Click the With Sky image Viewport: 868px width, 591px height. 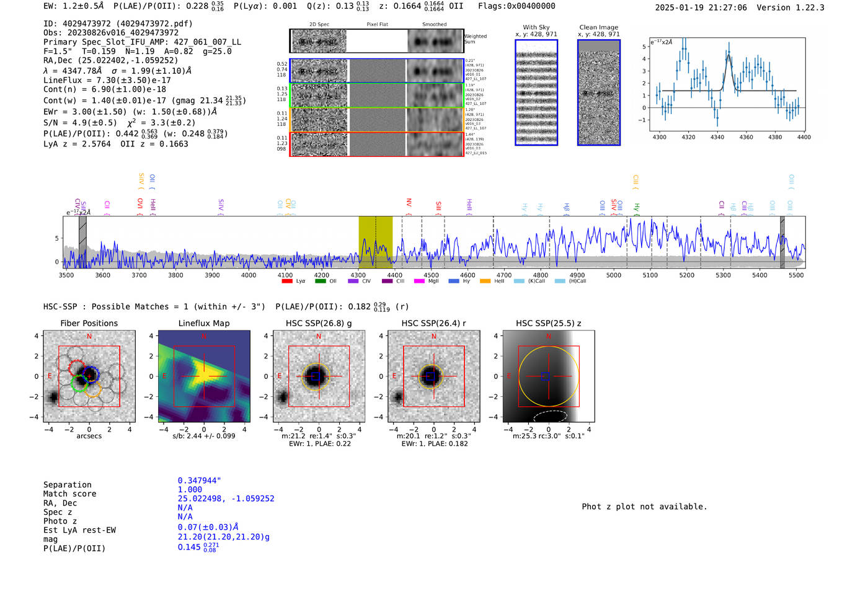pyautogui.click(x=536, y=92)
